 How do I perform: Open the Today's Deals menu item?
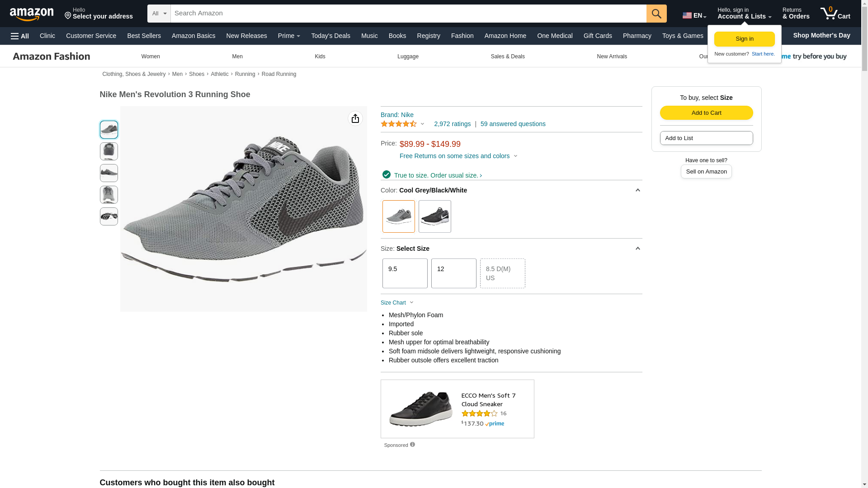330,36
